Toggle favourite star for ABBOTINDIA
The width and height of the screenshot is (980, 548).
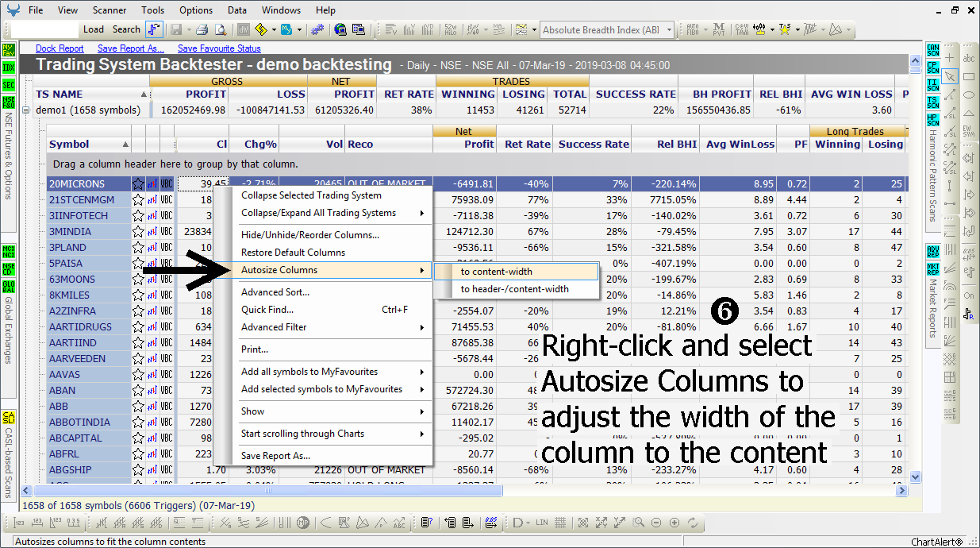click(x=138, y=423)
